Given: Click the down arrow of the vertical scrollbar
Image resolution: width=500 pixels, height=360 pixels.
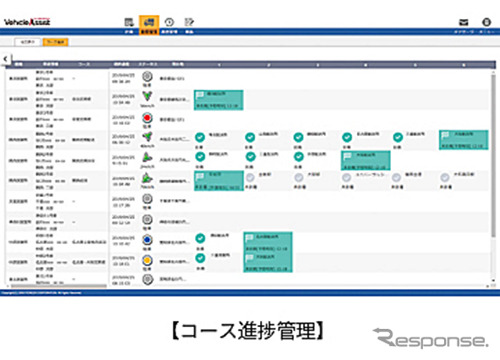Looking at the screenshot, I should click(493, 281).
